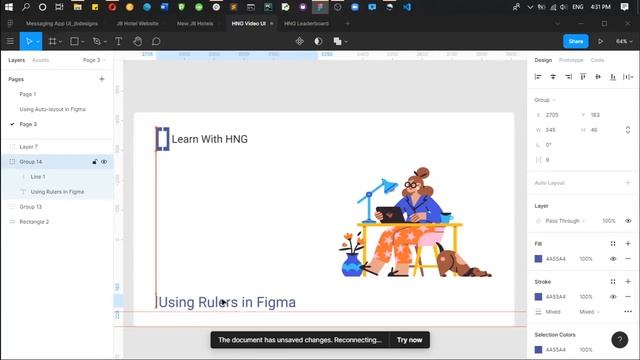Image resolution: width=640 pixels, height=360 pixels.
Task: Select the Pen tool
Action: pyautogui.click(x=96, y=41)
